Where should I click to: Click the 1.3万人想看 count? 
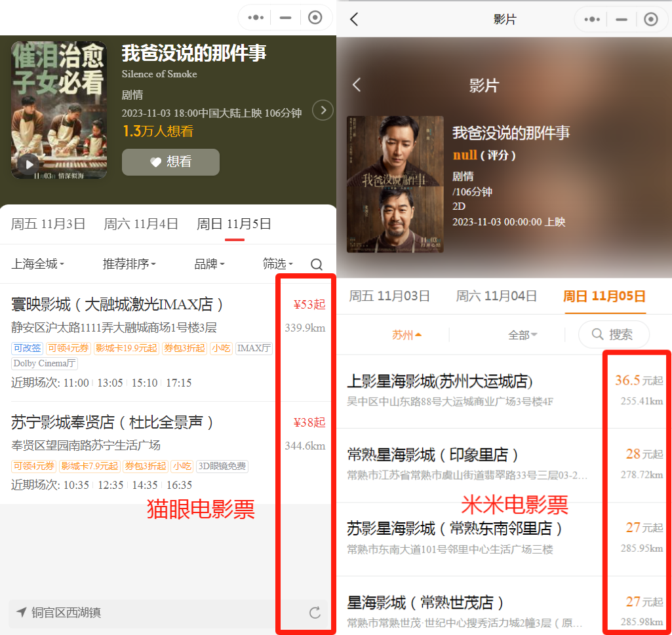(158, 131)
